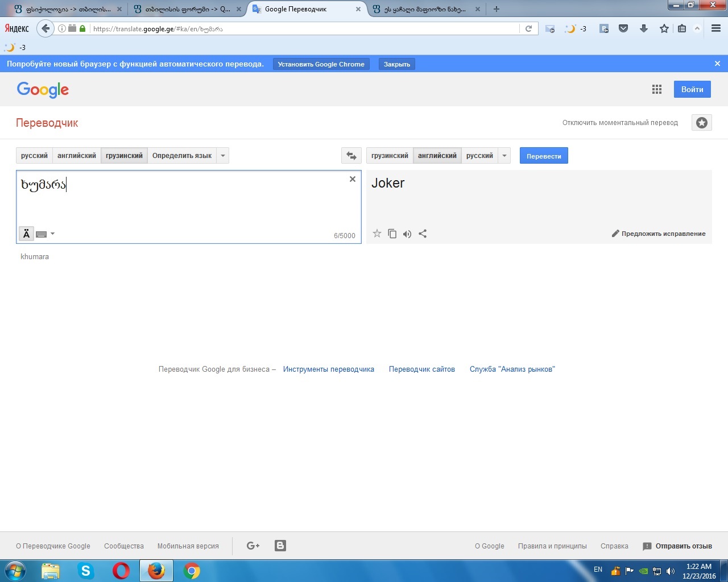
Task: Open the Firefox hamburger menu
Action: click(x=716, y=28)
